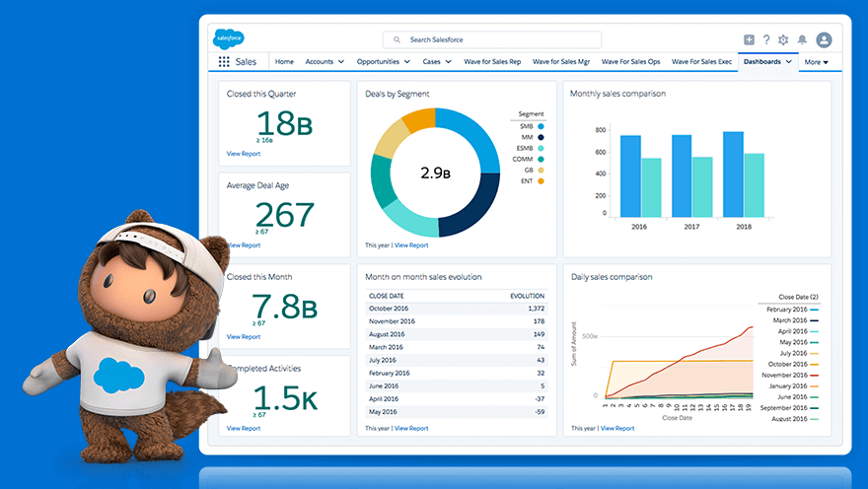View Report for Daily sales comparison
This screenshot has height=489, width=868.
point(617,428)
